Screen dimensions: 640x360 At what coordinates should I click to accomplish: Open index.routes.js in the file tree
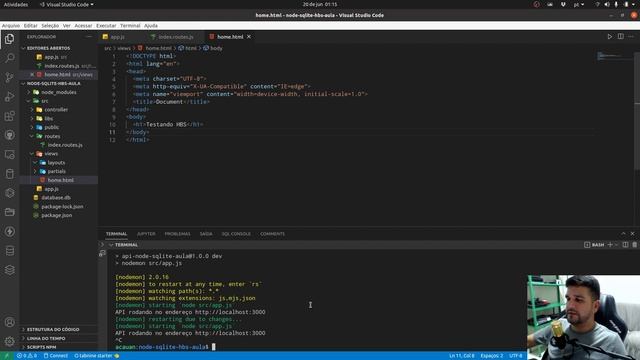65,145
